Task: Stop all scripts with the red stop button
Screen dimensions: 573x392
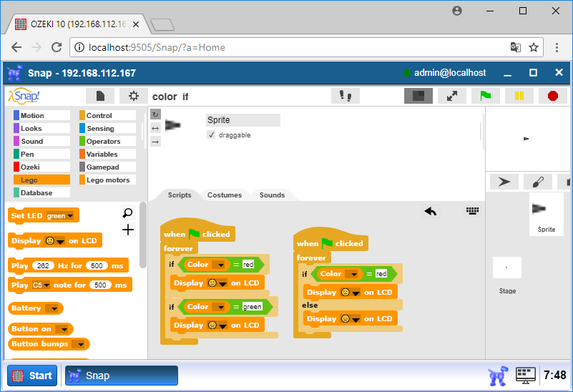Action: [553, 96]
